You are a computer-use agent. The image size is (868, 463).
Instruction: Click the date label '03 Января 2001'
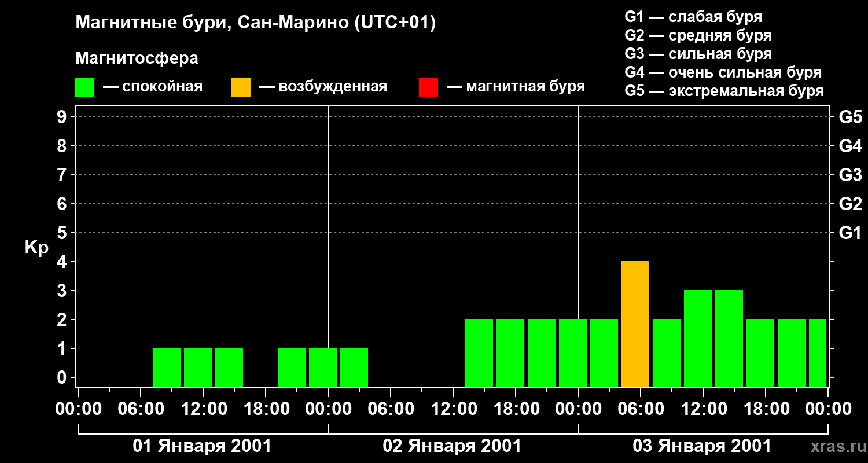coord(702,446)
